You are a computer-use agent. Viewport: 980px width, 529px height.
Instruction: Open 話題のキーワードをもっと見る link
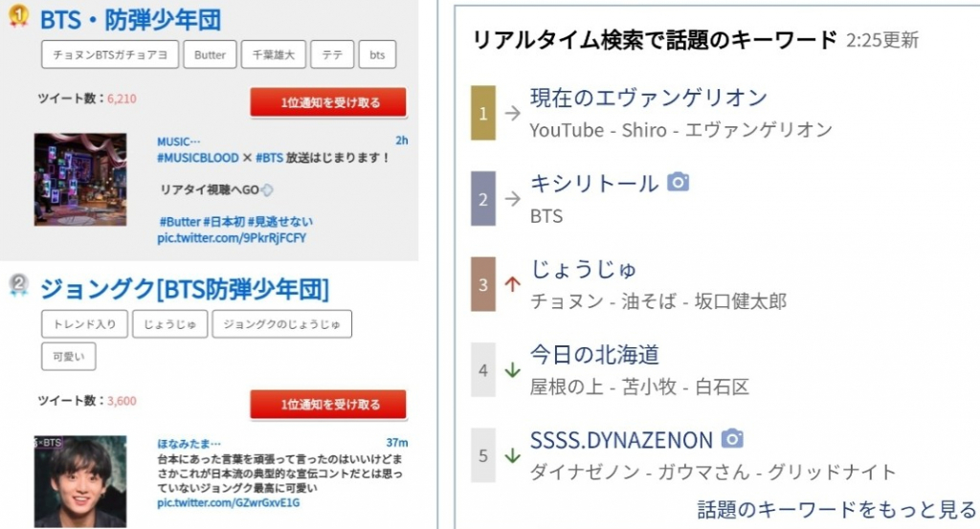[x=836, y=508]
